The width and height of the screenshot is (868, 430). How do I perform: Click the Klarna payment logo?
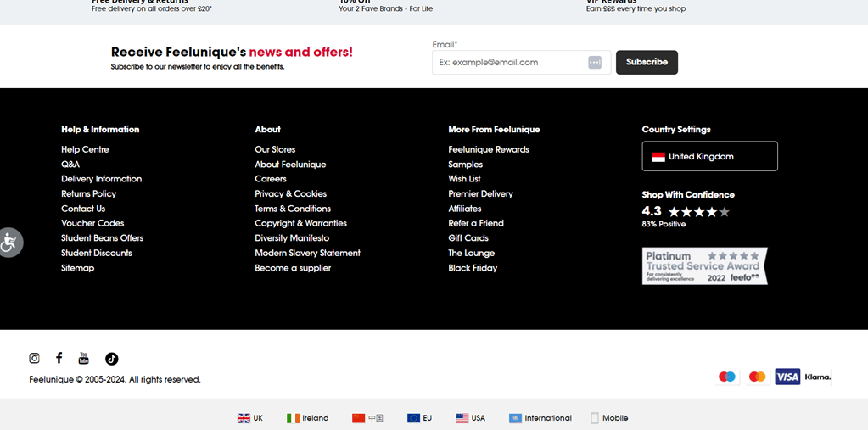(x=818, y=377)
